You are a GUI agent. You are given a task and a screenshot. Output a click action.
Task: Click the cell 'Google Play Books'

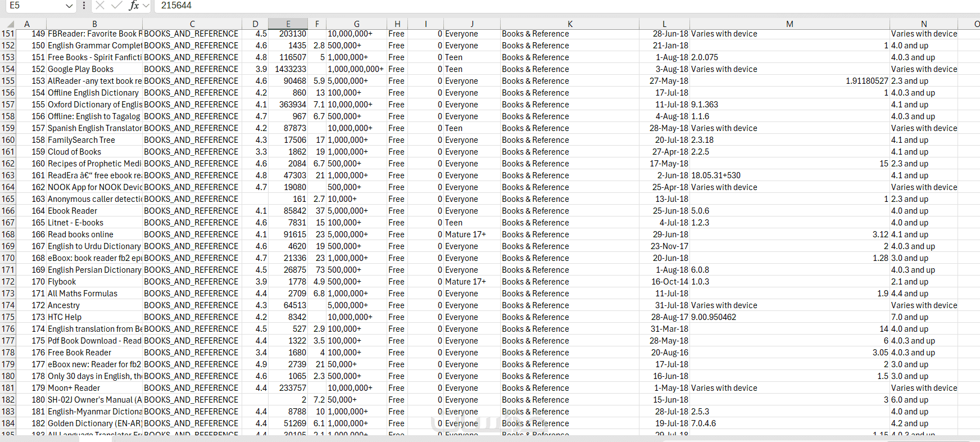click(x=94, y=69)
